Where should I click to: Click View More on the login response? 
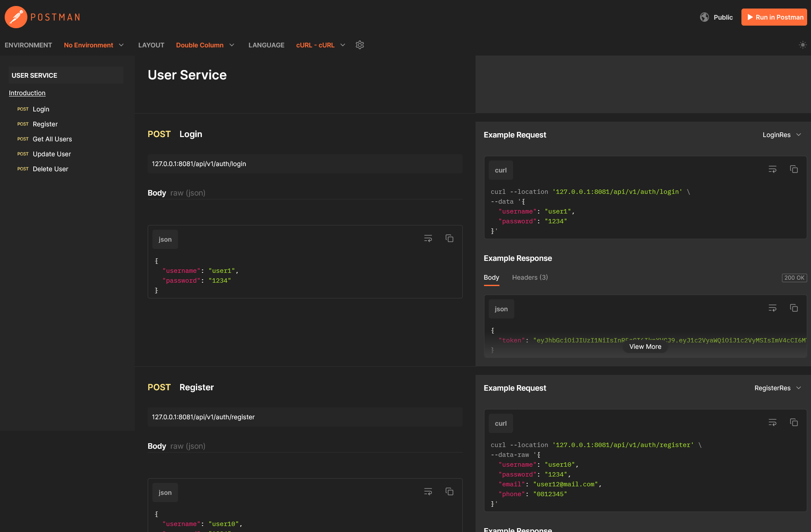click(645, 347)
